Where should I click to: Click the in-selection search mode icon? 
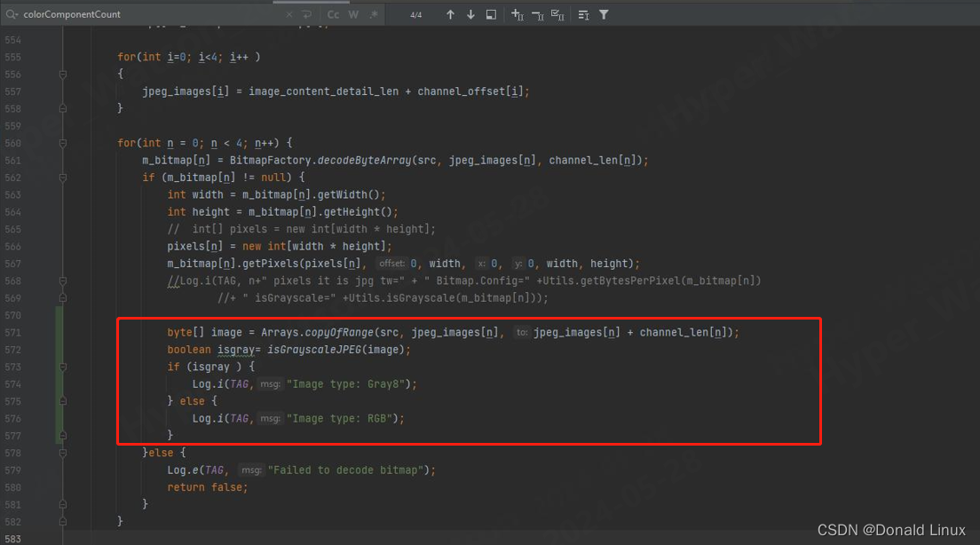point(491,14)
